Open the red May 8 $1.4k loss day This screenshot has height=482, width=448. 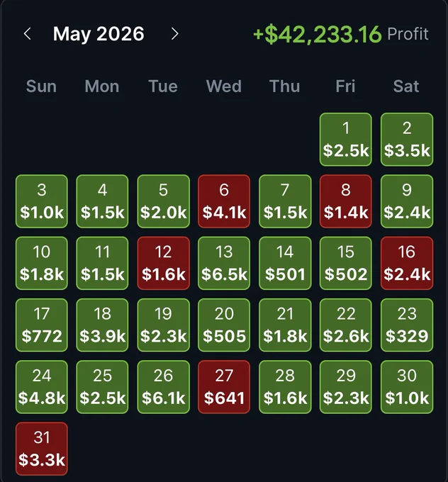tap(346, 201)
